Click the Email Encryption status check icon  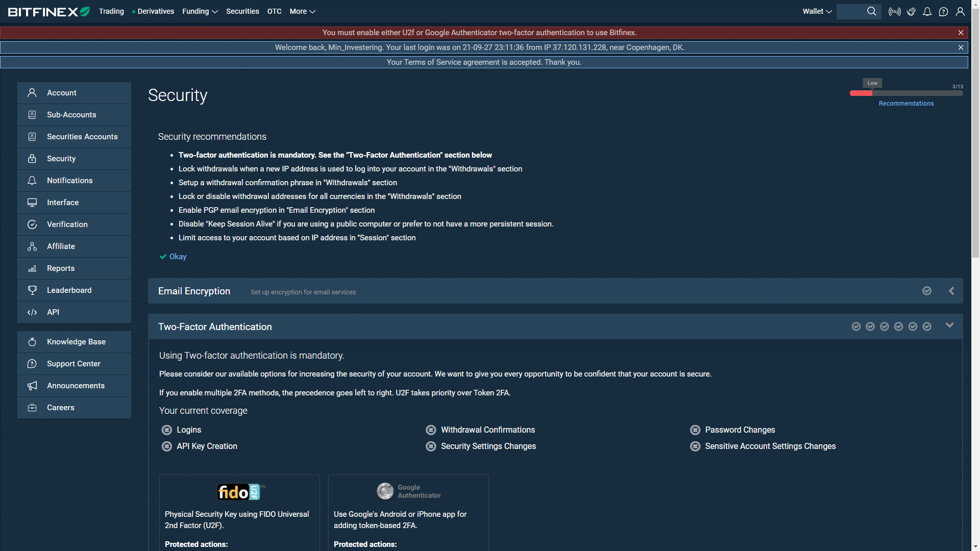pos(927,291)
